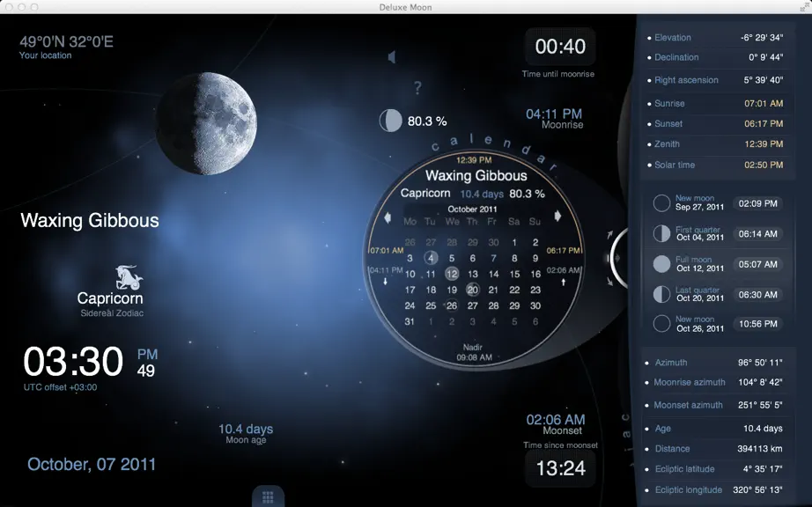Select October 26 in the calendar
812x507 pixels.
point(452,305)
